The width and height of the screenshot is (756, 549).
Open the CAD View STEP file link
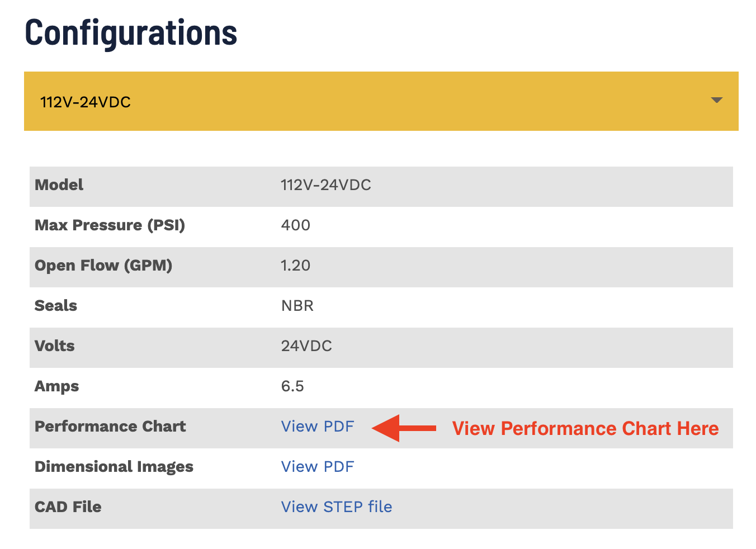(336, 507)
